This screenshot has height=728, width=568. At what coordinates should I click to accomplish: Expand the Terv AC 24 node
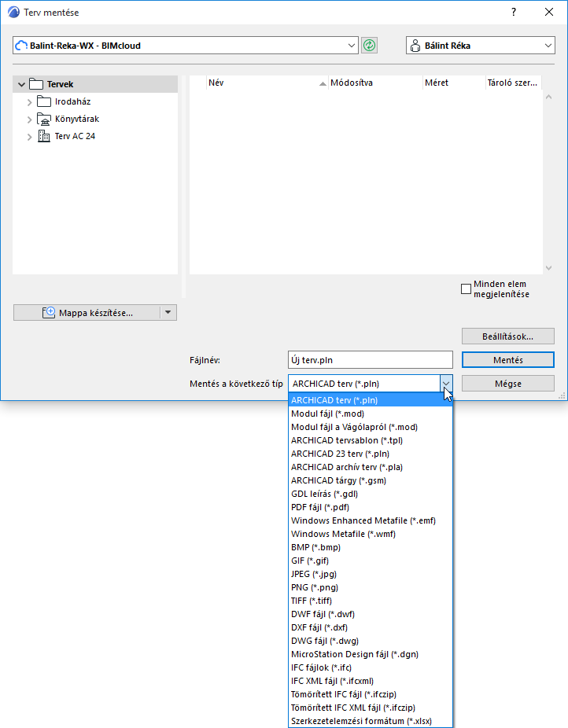[30, 137]
